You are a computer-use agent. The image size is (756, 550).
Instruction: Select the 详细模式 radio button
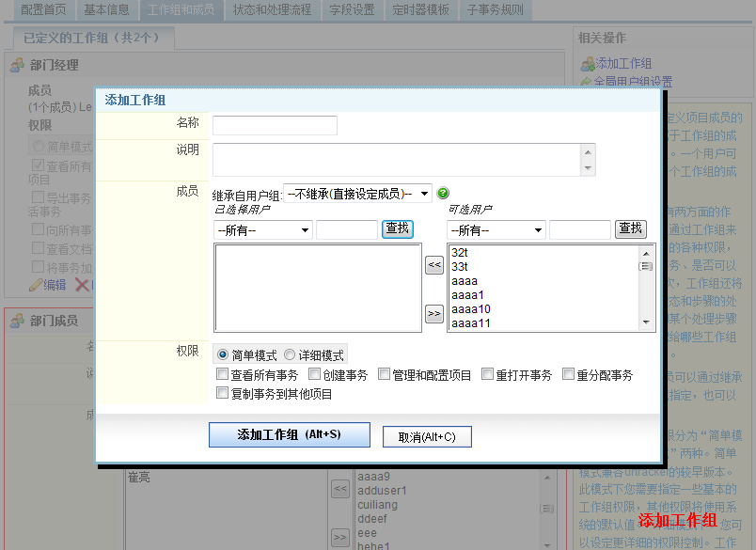(x=290, y=355)
